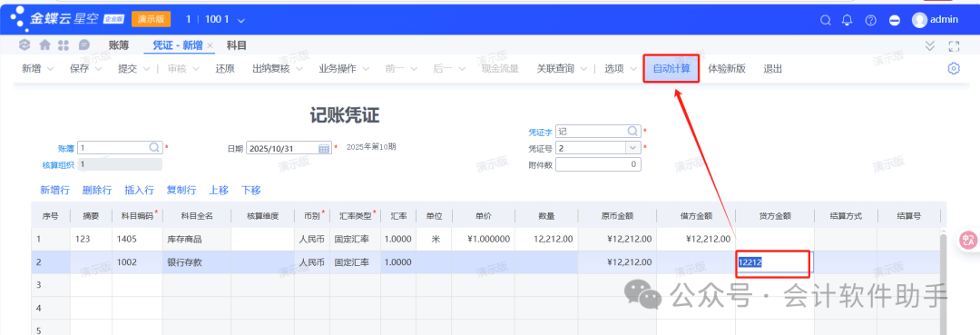The height and width of the screenshot is (335, 980).
Task: Click the 自动计算 button
Action: pyautogui.click(x=671, y=69)
